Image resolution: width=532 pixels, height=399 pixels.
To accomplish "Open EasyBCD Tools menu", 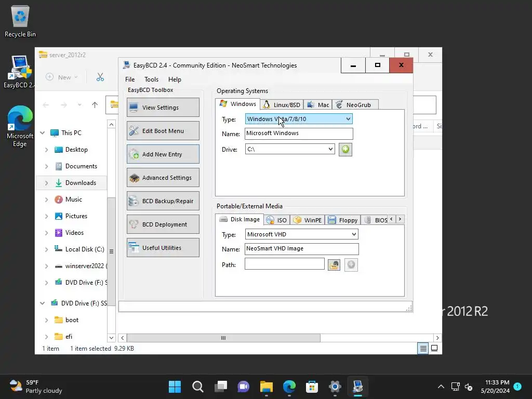I will click(x=151, y=79).
